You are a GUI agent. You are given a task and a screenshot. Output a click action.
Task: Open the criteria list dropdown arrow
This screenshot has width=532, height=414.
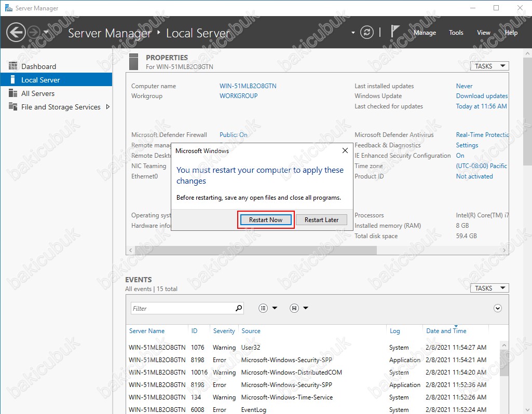(275, 308)
